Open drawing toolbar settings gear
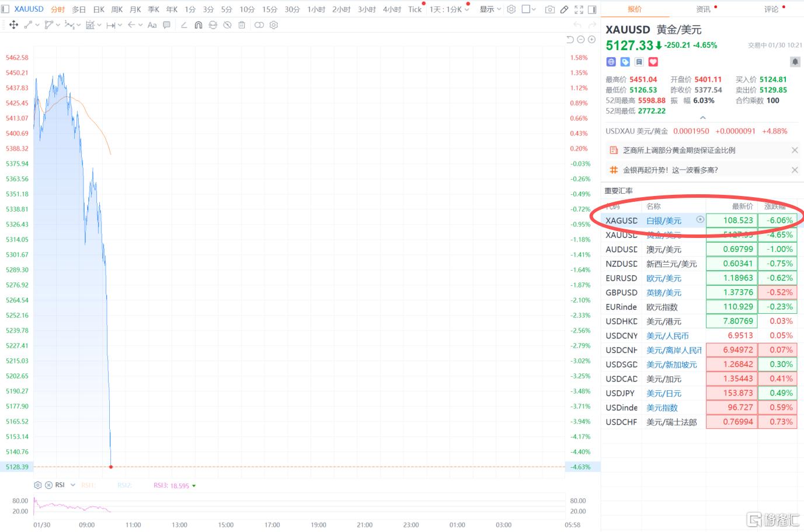This screenshot has width=804, height=532. point(274,25)
